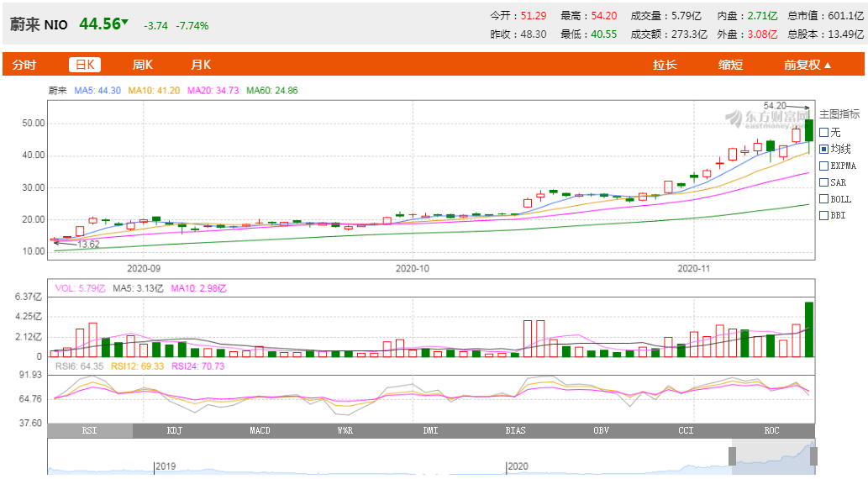868x479 pixels.
Task: Click the 2020 marker on the overview timeline
Action: (518, 466)
